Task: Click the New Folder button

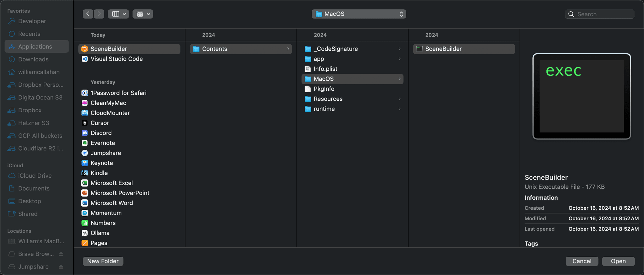Action: [x=103, y=261]
